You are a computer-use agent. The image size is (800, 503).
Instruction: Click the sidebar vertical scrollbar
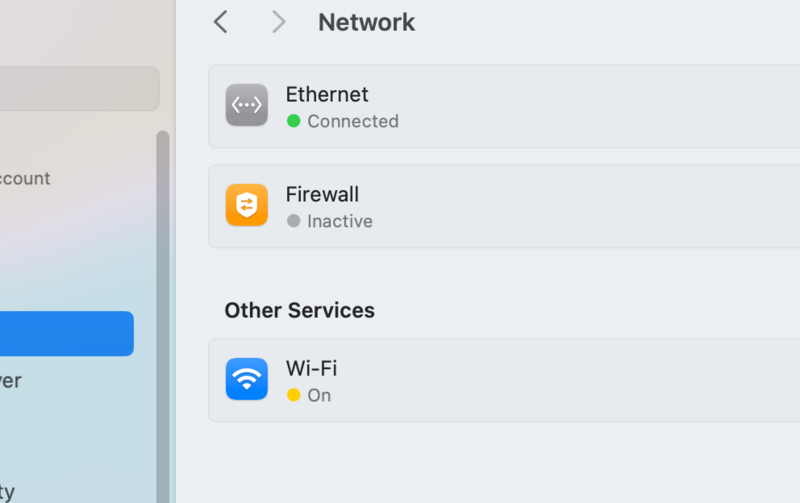pyautogui.click(x=162, y=300)
